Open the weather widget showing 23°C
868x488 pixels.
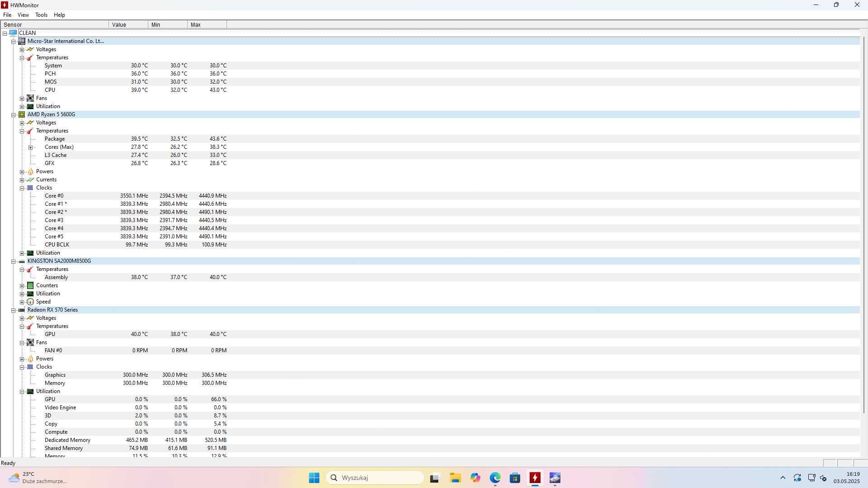(38, 478)
